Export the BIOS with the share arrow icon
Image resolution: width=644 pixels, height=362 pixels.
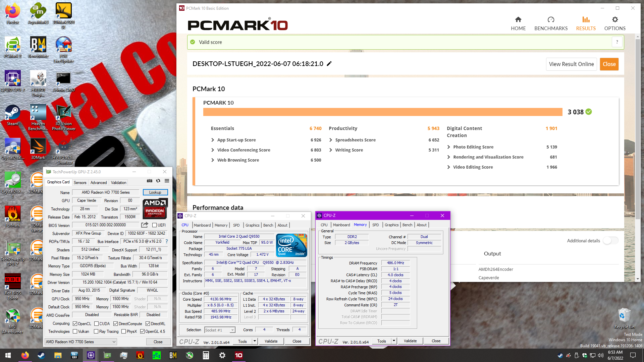point(145,225)
